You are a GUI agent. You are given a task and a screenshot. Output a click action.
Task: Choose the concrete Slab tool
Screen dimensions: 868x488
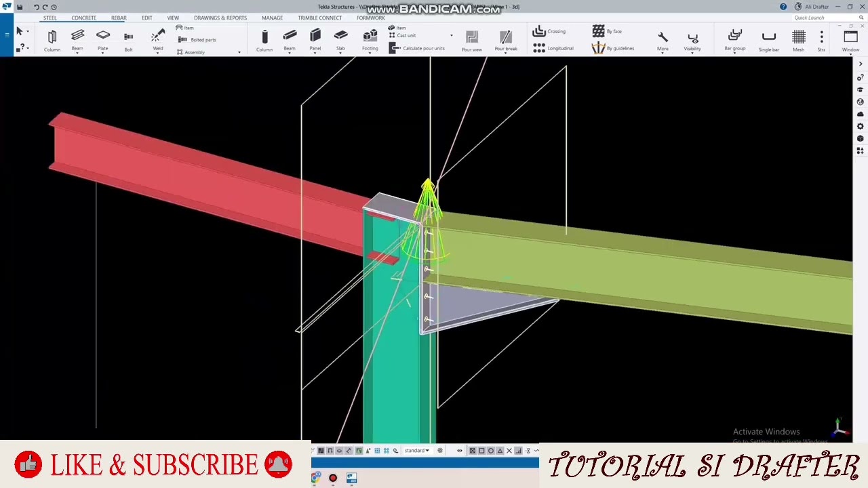[x=340, y=40]
